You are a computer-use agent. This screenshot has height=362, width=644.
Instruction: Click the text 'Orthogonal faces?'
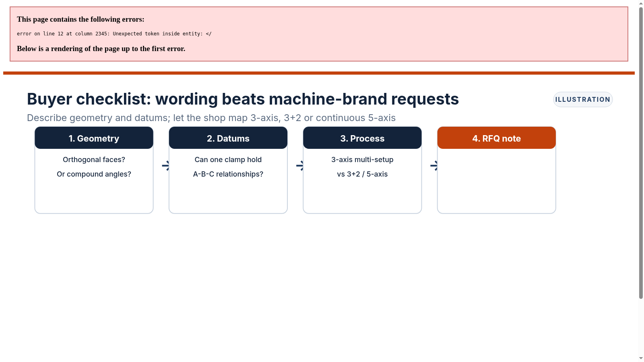pyautogui.click(x=94, y=160)
